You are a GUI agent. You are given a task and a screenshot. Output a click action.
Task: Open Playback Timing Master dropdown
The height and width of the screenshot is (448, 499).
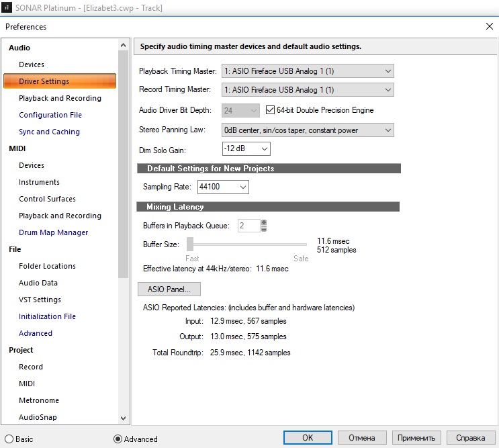point(308,71)
